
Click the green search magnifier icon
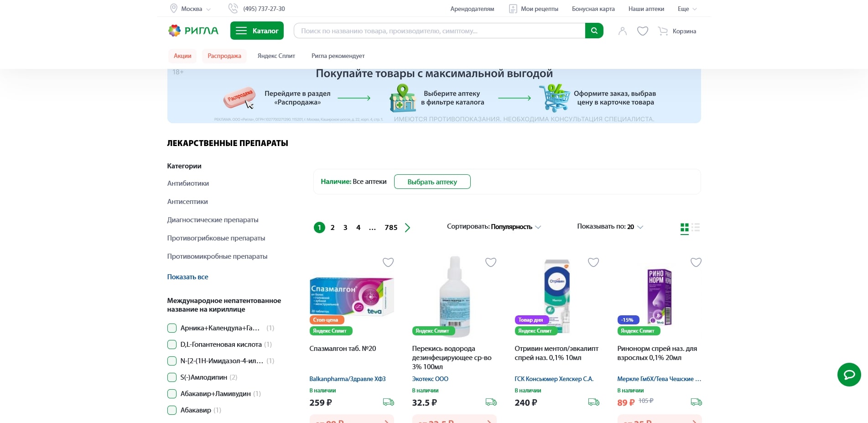(x=594, y=31)
